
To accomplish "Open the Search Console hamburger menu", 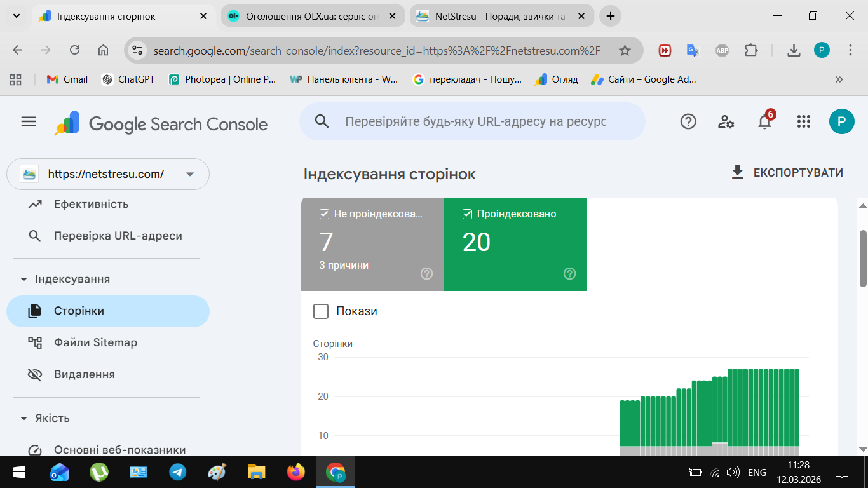I will tap(29, 121).
